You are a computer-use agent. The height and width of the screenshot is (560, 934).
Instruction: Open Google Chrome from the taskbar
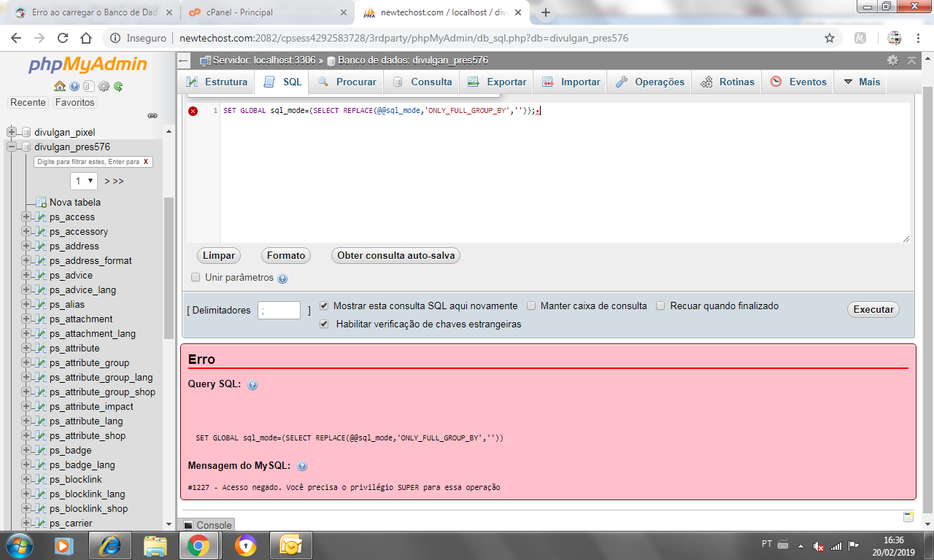[x=198, y=545]
